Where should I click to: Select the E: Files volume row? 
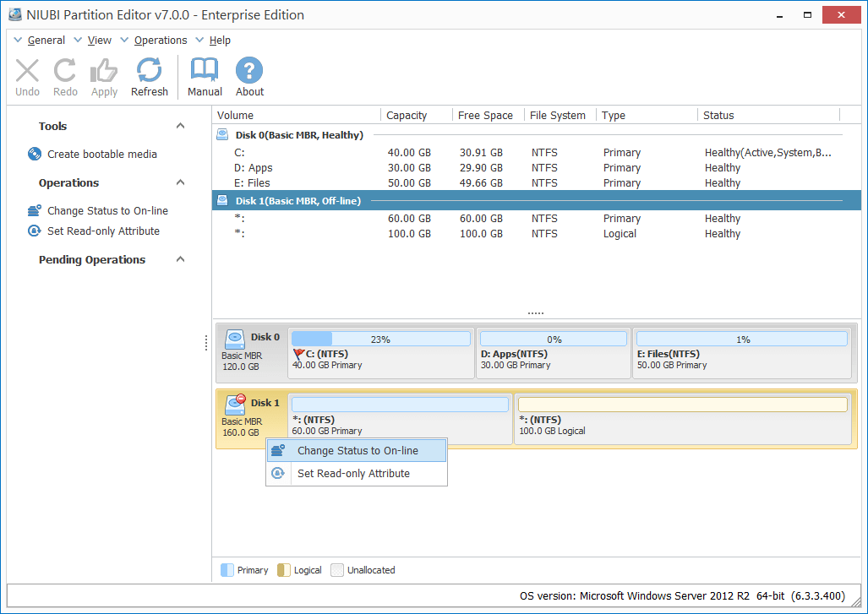(x=537, y=182)
